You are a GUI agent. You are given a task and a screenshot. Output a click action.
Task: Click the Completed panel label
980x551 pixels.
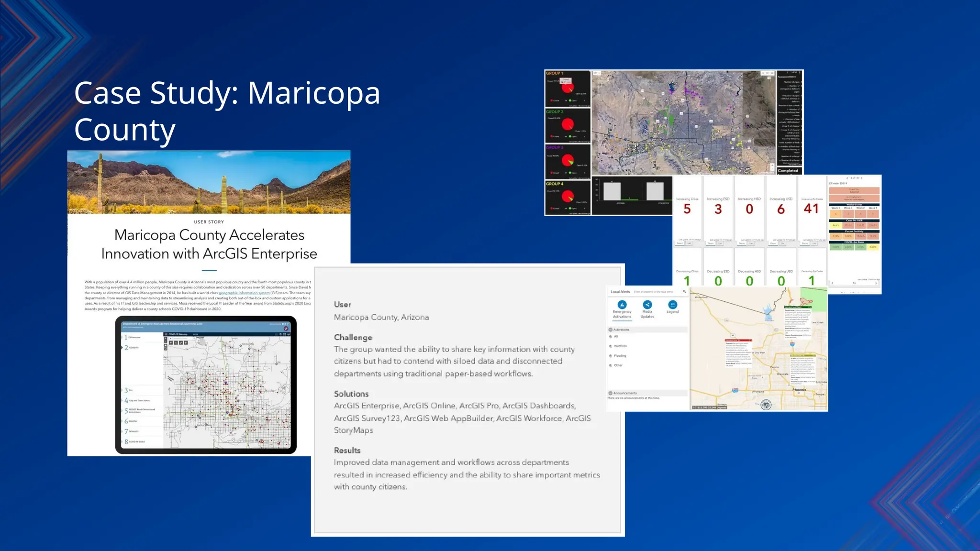point(788,171)
